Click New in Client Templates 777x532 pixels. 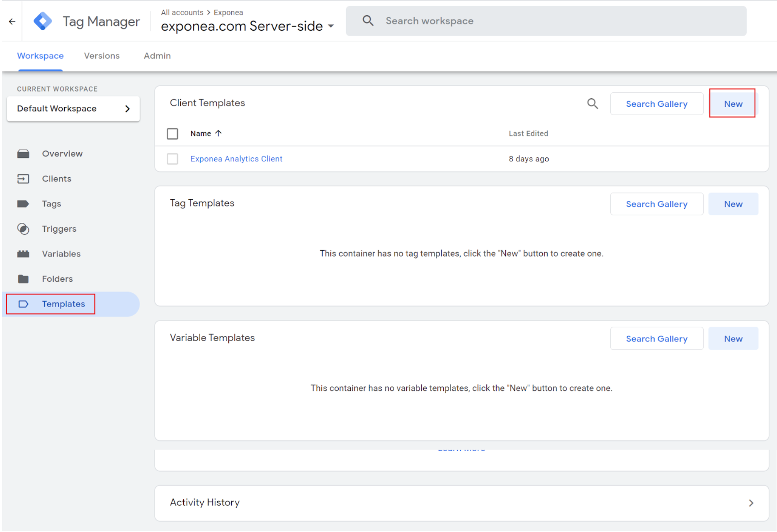[733, 104]
